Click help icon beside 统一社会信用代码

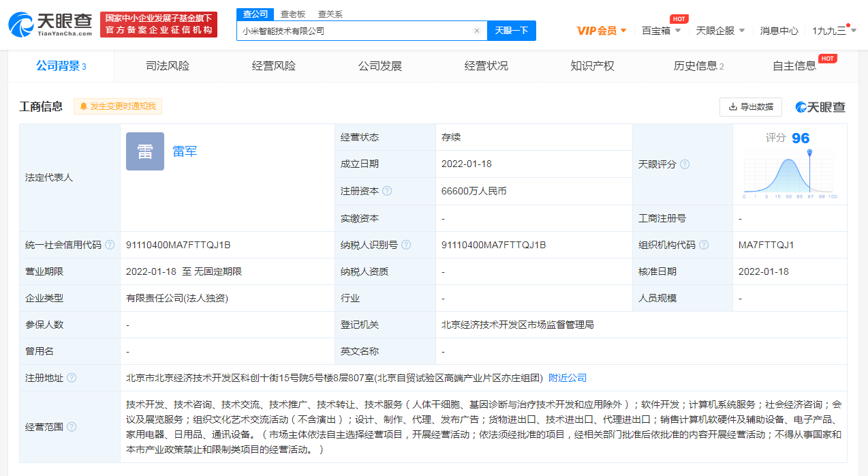point(110,245)
